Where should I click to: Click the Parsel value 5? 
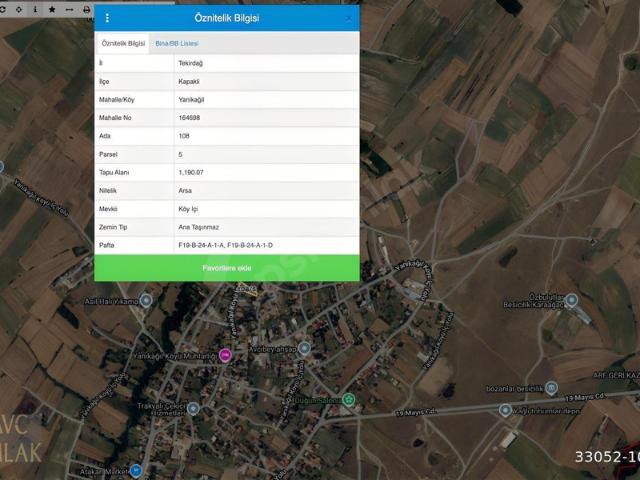tap(180, 154)
